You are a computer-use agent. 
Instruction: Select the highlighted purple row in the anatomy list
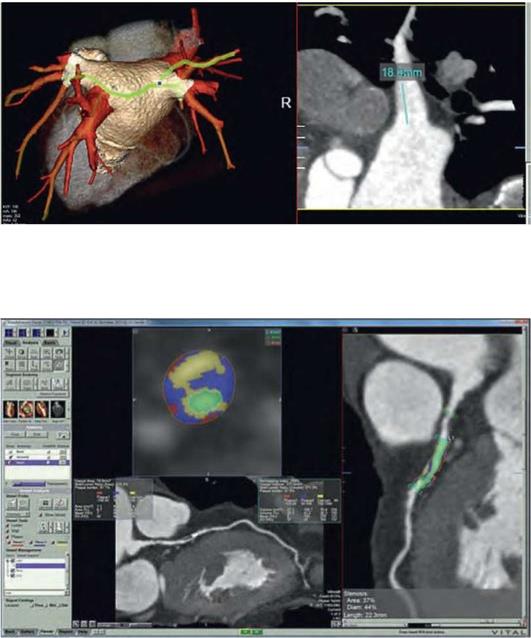(x=37, y=463)
